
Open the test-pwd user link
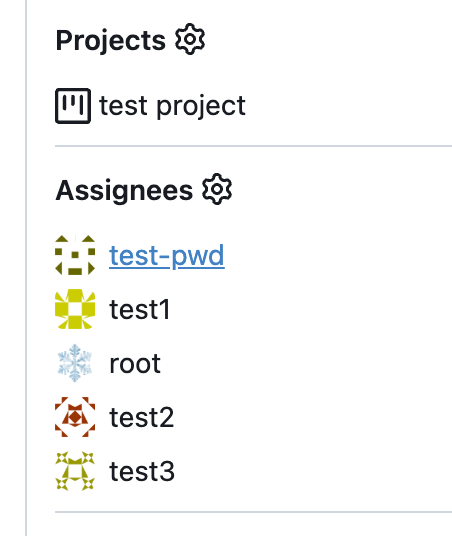coord(167,256)
